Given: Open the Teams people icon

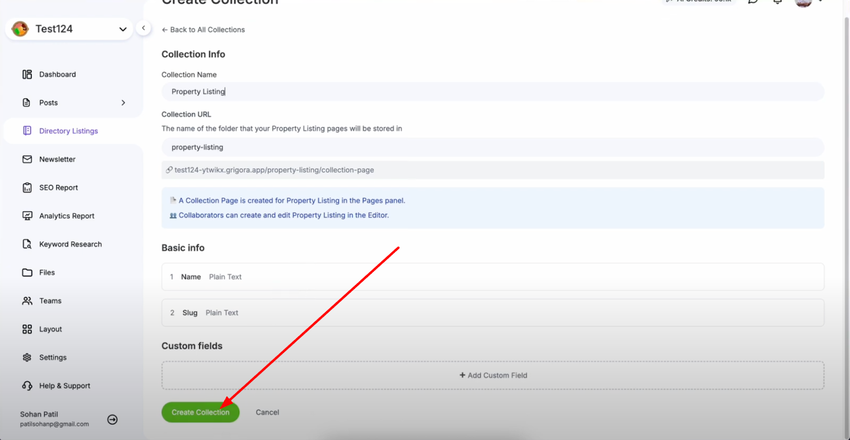Looking at the screenshot, I should [27, 301].
